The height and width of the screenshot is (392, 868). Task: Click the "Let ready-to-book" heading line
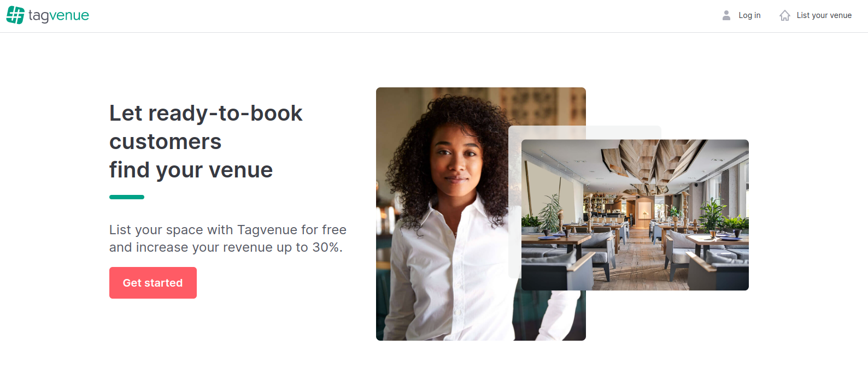(x=206, y=113)
